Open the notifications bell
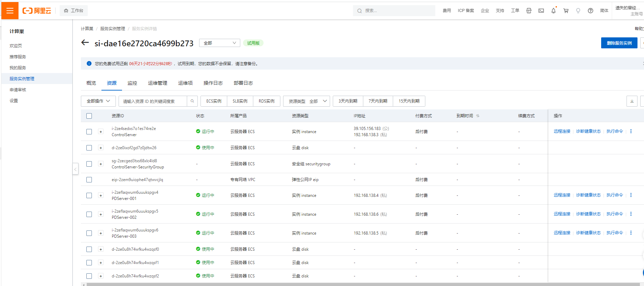 554,11
